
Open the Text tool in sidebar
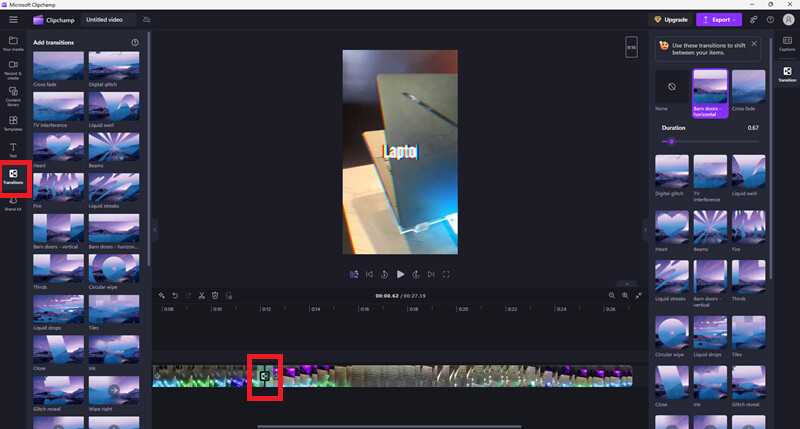click(x=13, y=150)
